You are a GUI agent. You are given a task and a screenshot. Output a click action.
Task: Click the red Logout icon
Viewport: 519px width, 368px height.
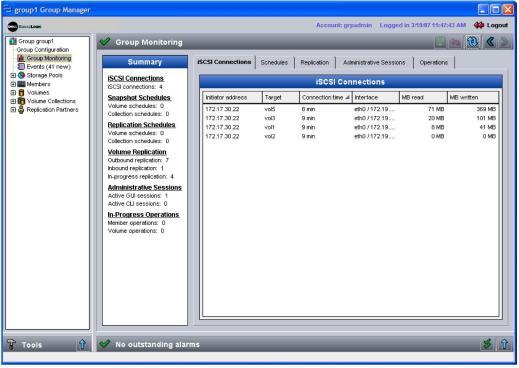click(x=479, y=25)
